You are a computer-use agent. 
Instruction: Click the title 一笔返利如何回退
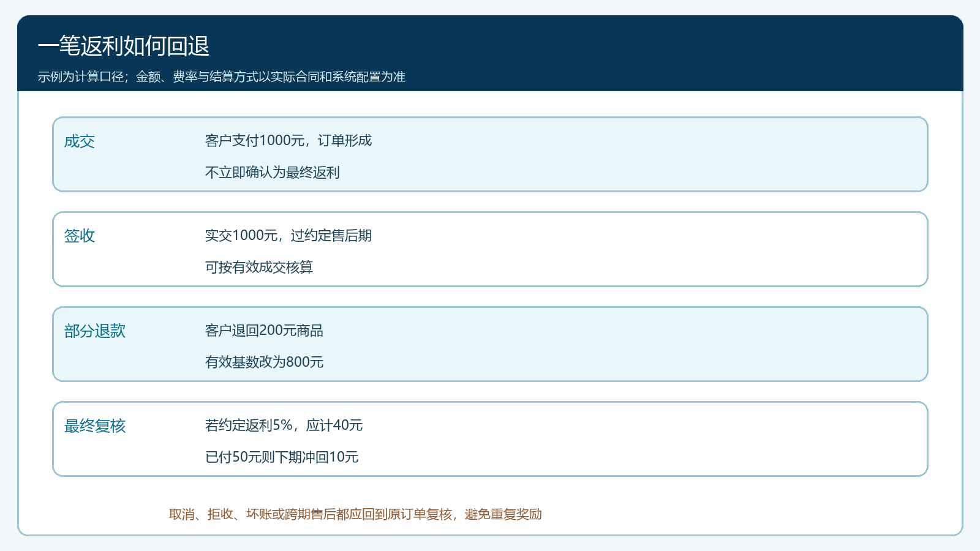click(x=124, y=46)
